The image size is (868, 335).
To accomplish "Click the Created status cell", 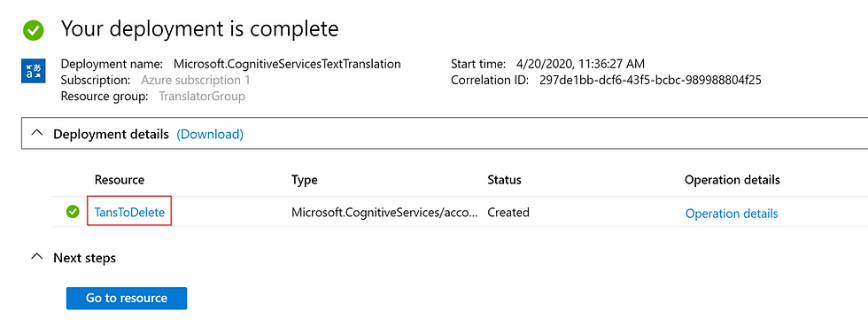I will click(x=508, y=212).
